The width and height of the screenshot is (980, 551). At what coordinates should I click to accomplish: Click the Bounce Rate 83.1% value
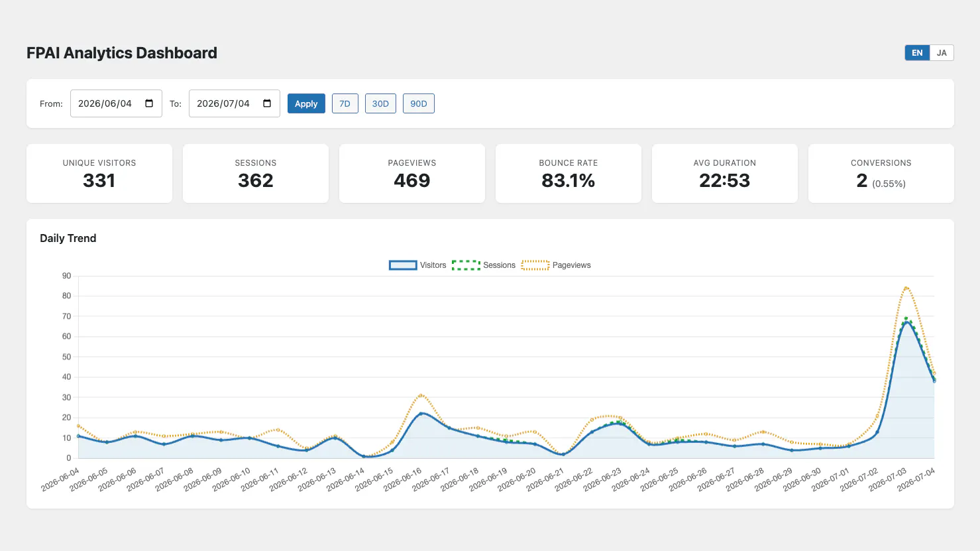tap(569, 180)
